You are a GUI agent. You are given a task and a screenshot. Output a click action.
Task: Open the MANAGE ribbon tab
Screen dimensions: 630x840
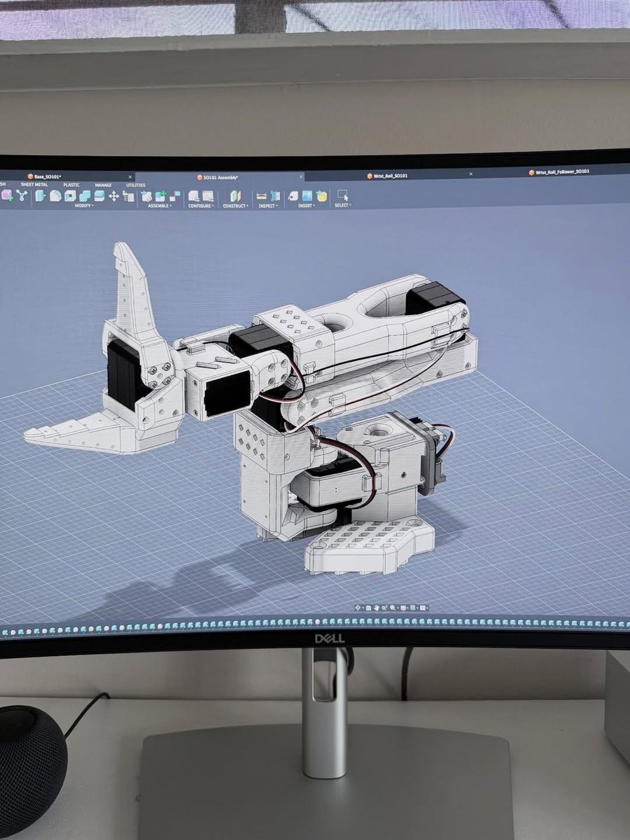[x=103, y=185]
